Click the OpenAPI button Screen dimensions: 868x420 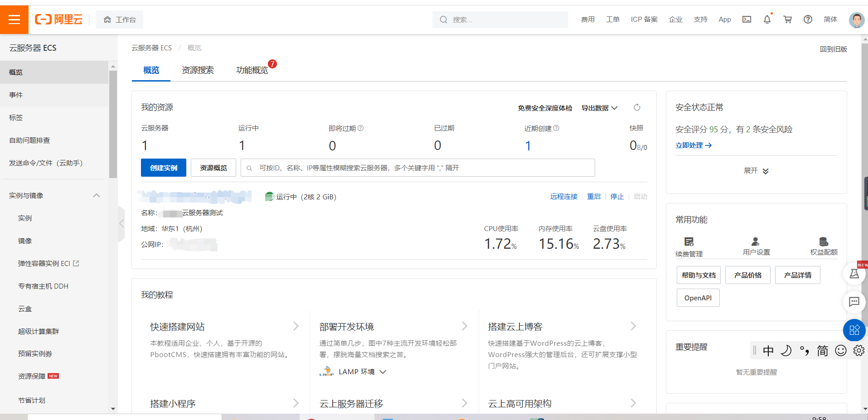[698, 298]
